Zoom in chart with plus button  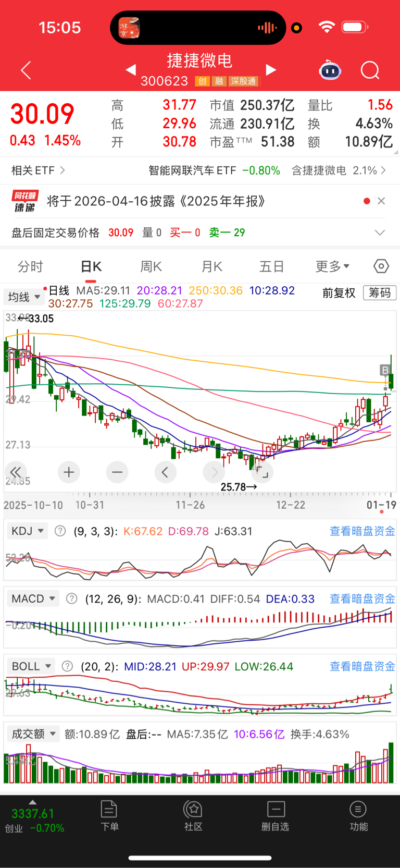[x=69, y=472]
